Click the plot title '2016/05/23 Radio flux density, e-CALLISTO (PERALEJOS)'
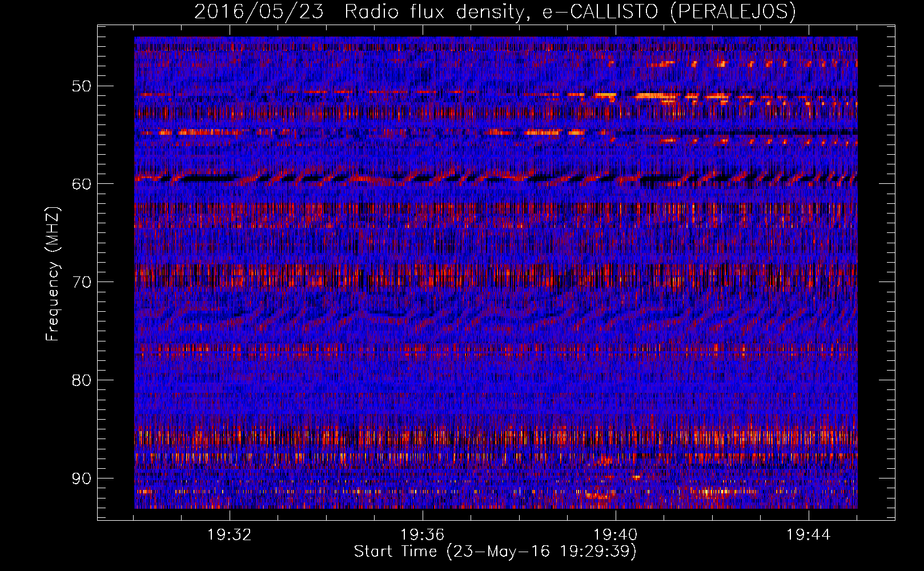Viewport: 924px width, 571px height. [x=495, y=12]
